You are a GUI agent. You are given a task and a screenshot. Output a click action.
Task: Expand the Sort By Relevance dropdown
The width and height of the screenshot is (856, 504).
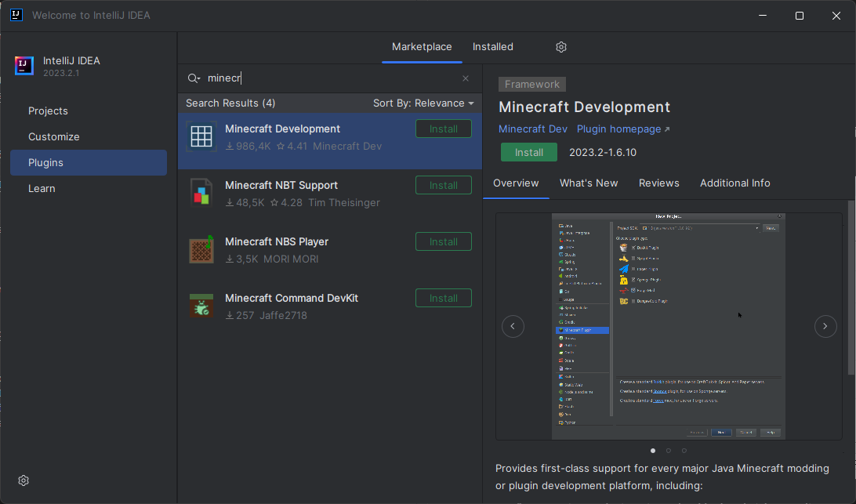point(423,103)
